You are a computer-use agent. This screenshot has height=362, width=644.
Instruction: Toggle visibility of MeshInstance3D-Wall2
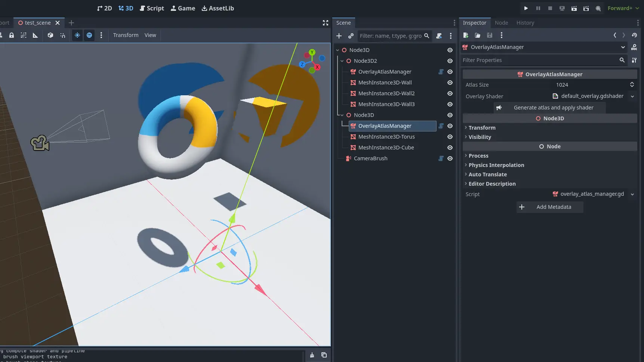pos(450,93)
